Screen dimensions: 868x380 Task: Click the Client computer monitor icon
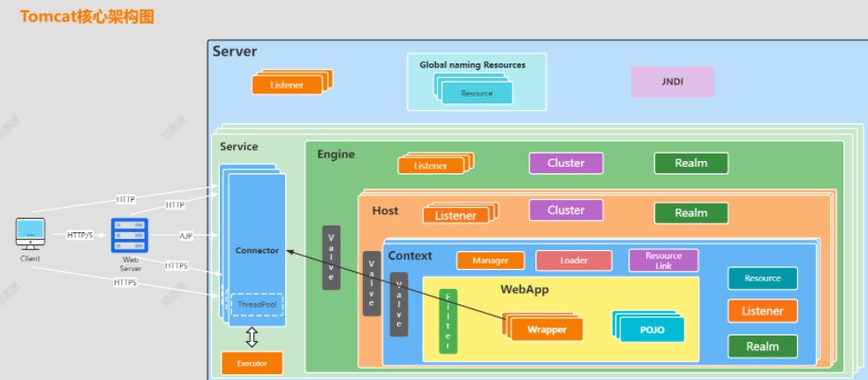[x=30, y=234]
